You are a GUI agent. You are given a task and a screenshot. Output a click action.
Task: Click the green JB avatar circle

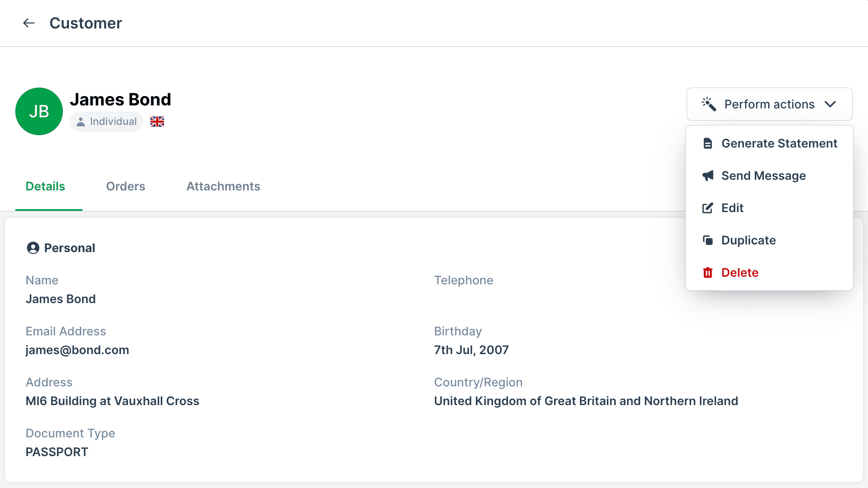(39, 111)
